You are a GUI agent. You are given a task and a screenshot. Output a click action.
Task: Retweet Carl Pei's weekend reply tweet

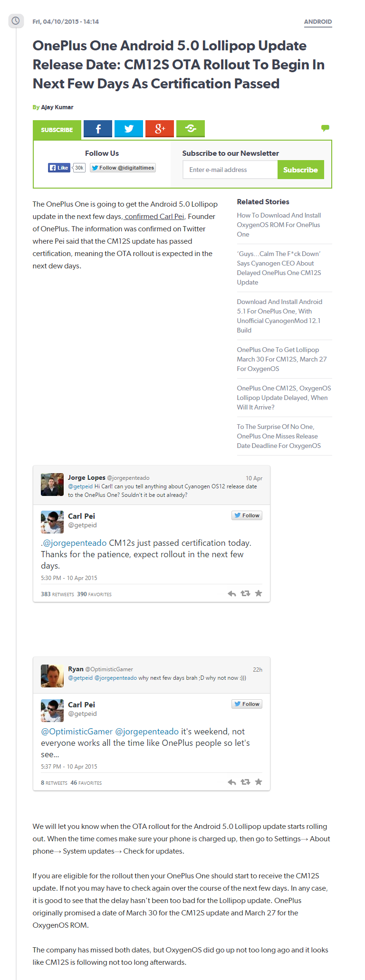tap(245, 782)
